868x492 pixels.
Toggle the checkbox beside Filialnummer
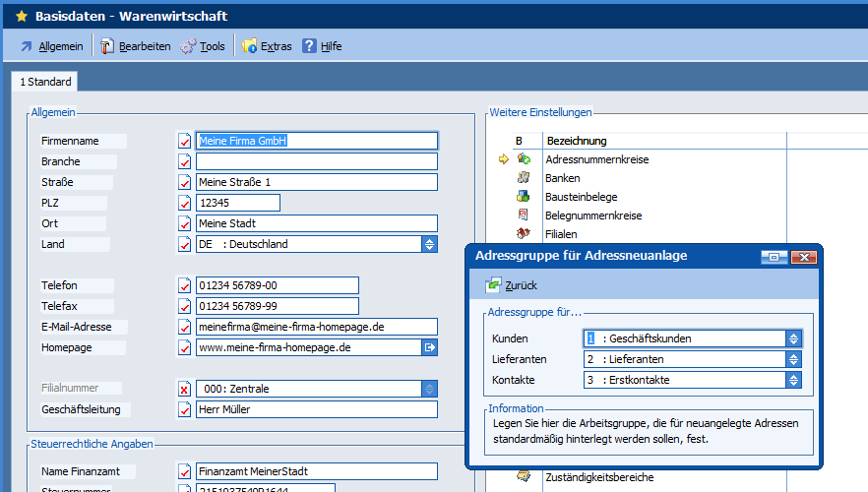184,389
